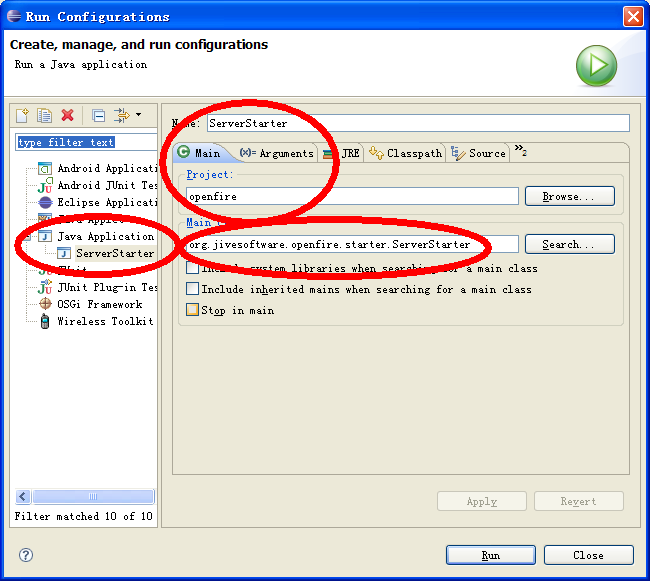
Task: Switch to the Arguments tab
Action: tap(276, 153)
